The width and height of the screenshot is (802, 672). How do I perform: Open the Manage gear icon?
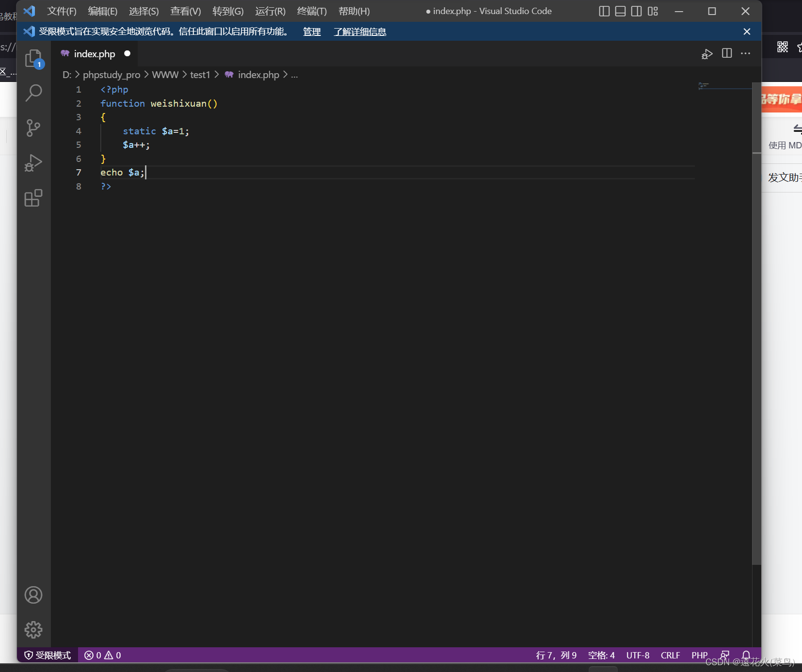[33, 630]
